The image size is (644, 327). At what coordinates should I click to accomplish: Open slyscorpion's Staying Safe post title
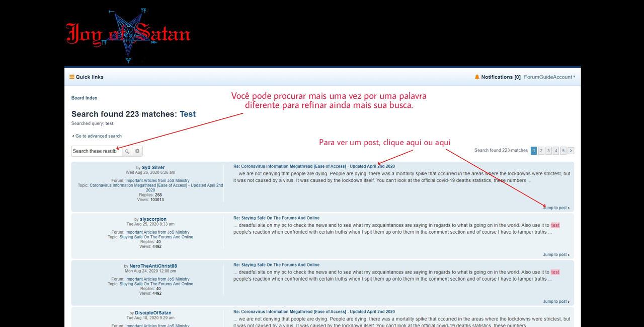pyautogui.click(x=276, y=218)
